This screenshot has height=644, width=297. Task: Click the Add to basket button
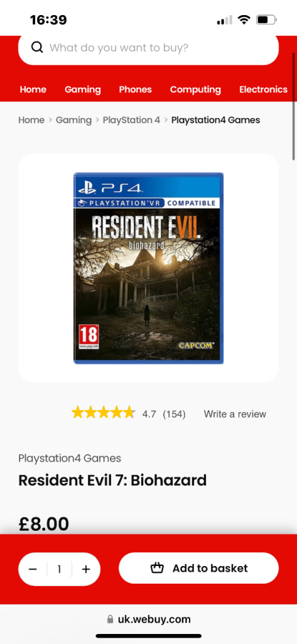click(x=198, y=568)
